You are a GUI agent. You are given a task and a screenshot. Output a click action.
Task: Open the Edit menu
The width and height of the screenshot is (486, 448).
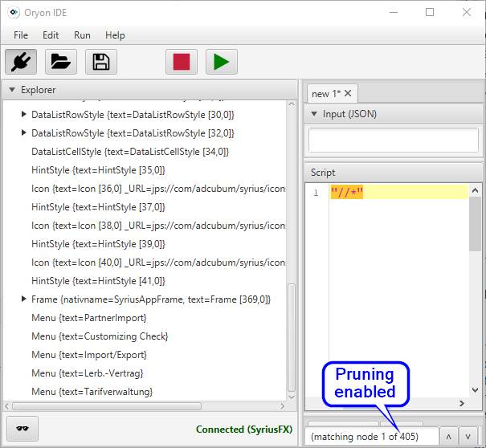(x=51, y=35)
